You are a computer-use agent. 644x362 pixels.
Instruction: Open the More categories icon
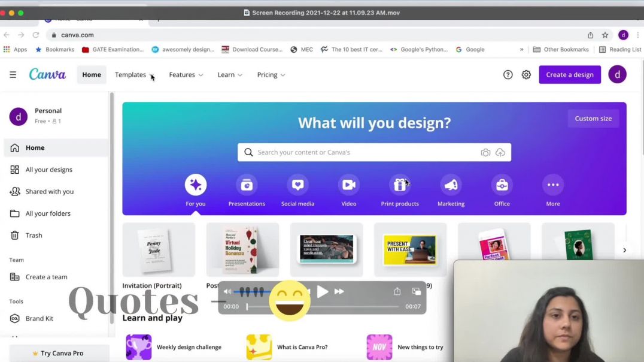[x=553, y=185]
